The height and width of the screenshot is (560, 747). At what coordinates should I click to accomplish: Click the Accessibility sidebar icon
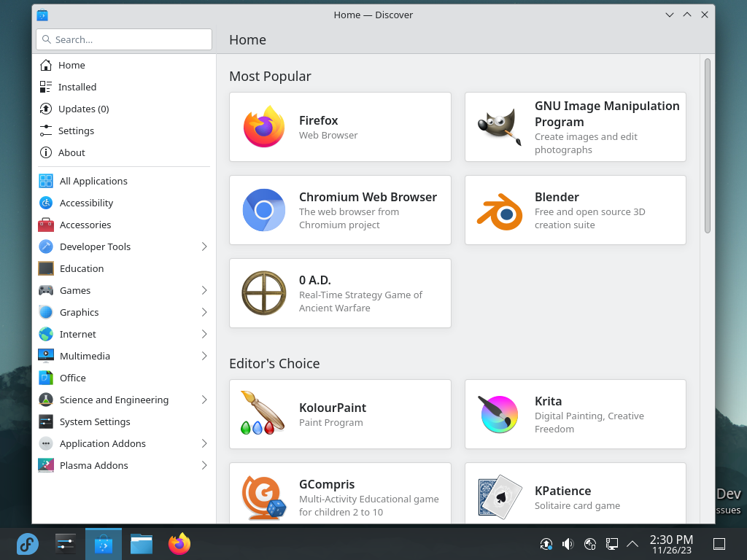pyautogui.click(x=46, y=203)
